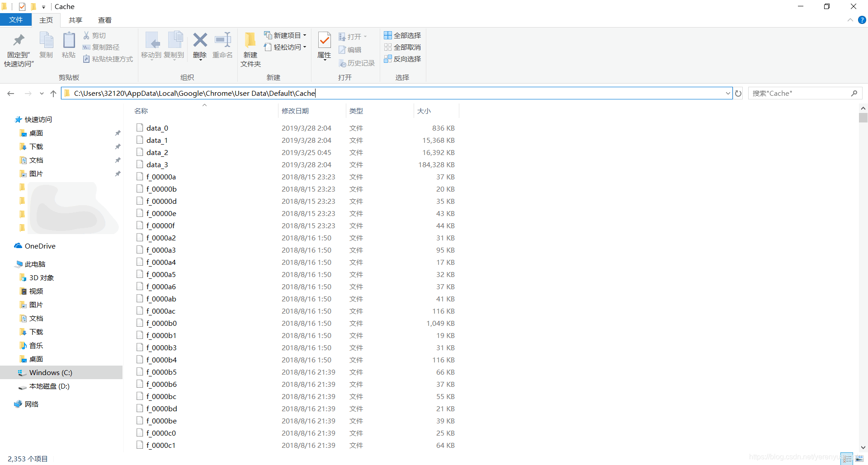Create a New folder (新建文件夹)
The height and width of the screenshot is (465, 868).
(250, 50)
